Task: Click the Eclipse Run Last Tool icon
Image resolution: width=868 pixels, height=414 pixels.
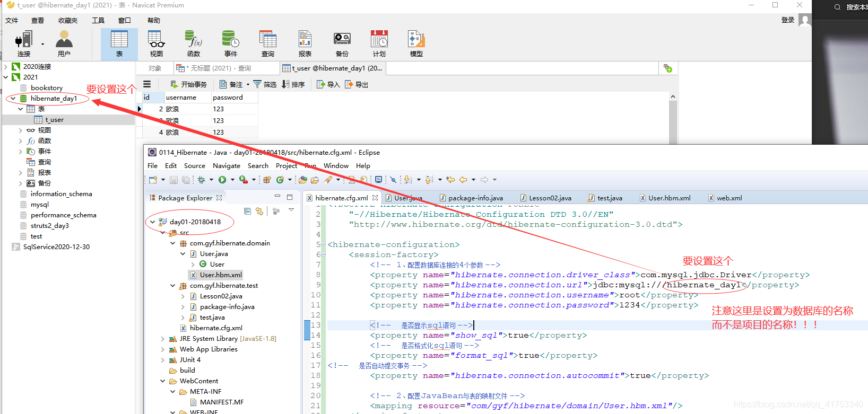Action: point(244,180)
